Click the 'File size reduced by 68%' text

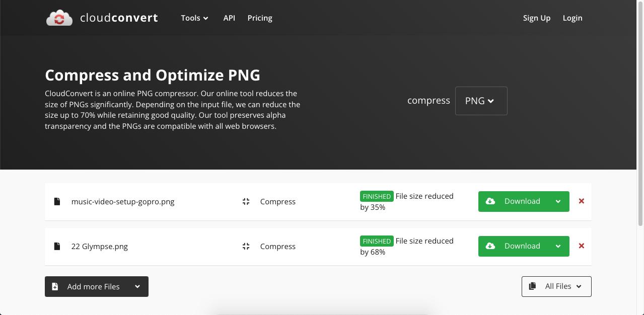[407, 246]
